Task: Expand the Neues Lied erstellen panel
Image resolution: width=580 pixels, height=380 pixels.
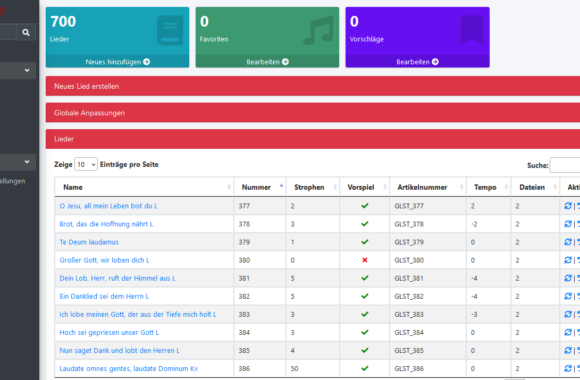Action: click(313, 86)
